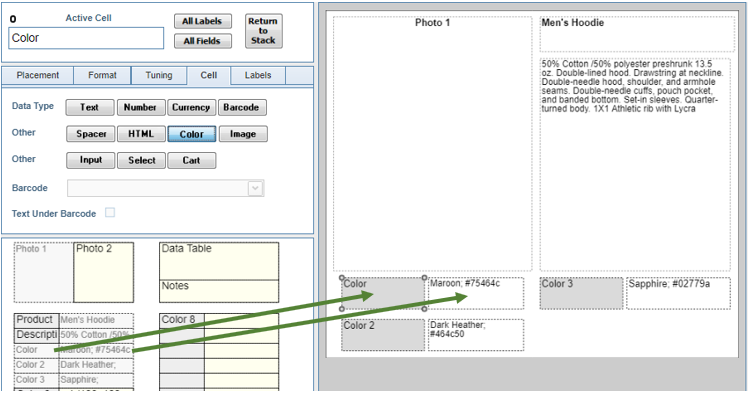The width and height of the screenshot is (748, 395).
Task: Select the Spacer cell type
Action: coord(91,134)
